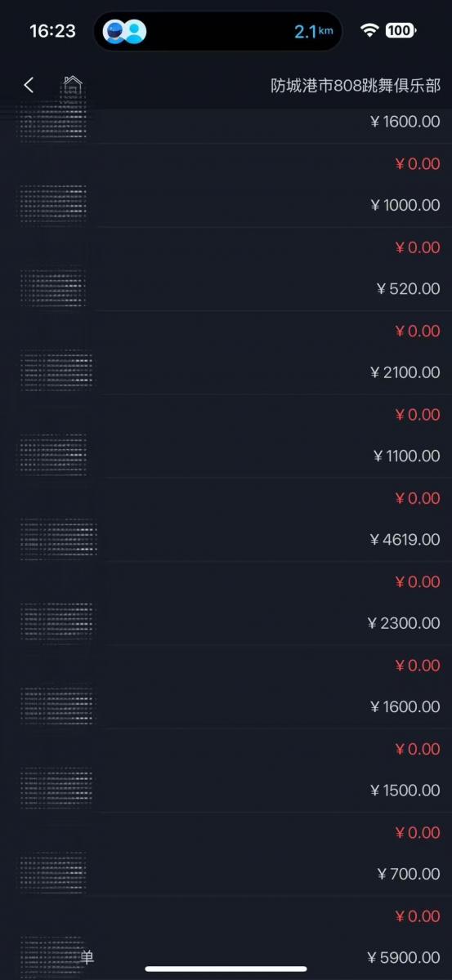Tap the home house icon
This screenshot has height=980, width=452.
click(x=73, y=84)
